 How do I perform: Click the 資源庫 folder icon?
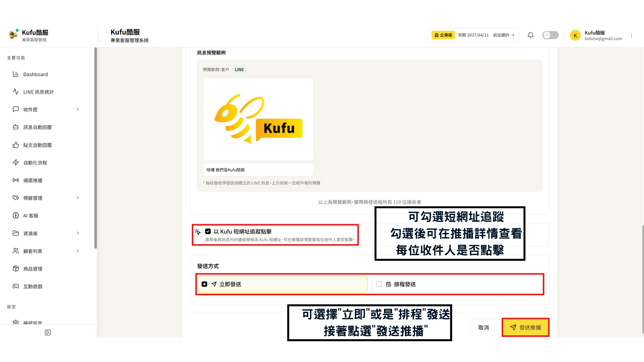click(15, 233)
